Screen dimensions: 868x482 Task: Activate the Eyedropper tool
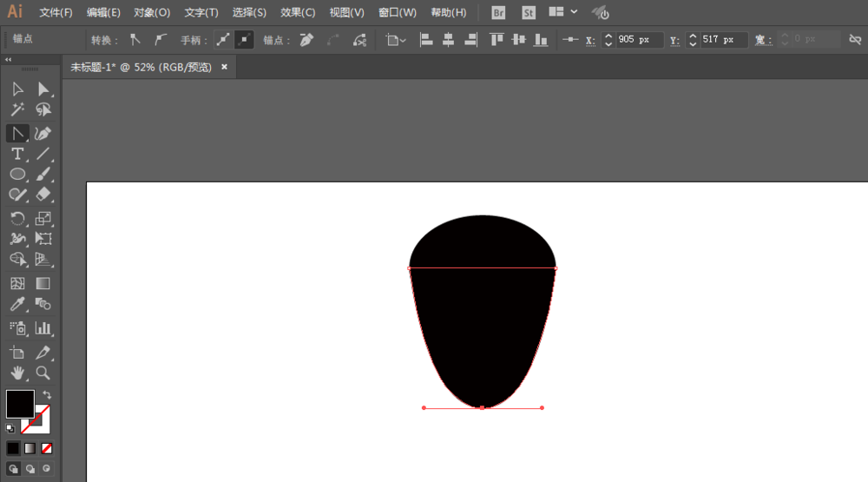click(17, 304)
